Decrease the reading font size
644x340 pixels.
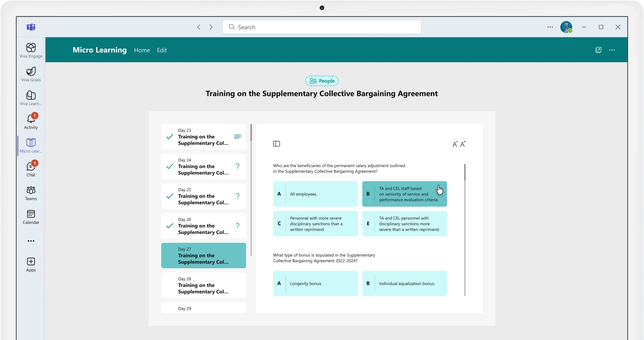[x=463, y=144]
